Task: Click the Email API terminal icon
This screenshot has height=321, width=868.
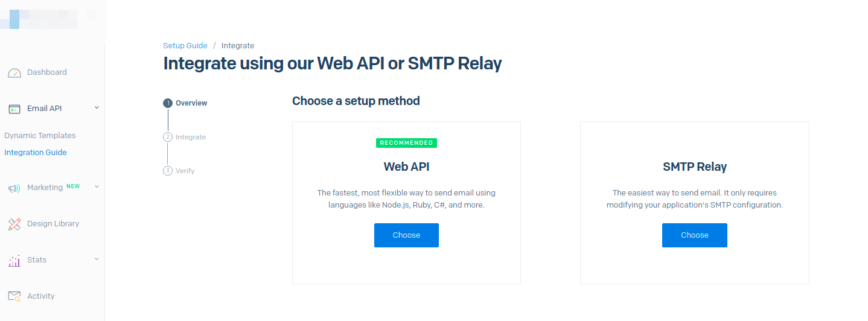Action: [14, 109]
